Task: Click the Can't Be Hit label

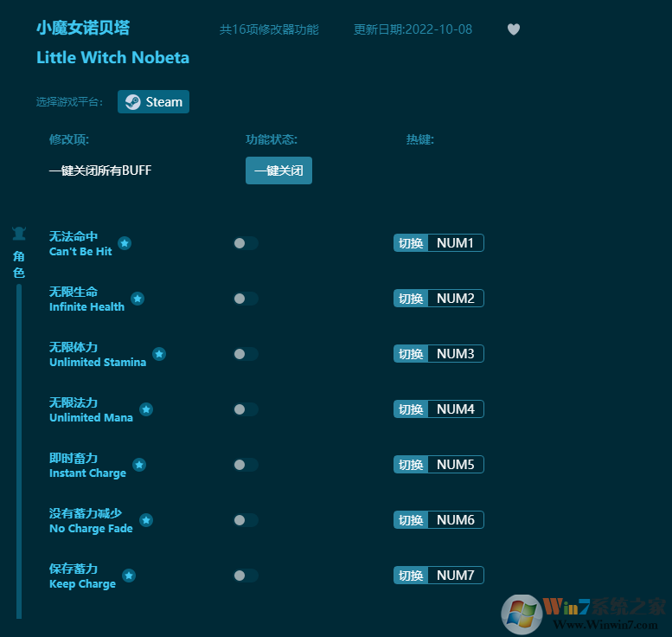Action: (x=80, y=251)
